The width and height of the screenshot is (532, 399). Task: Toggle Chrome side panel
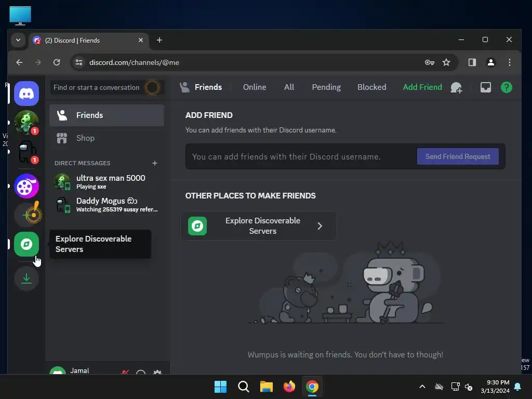click(x=472, y=62)
